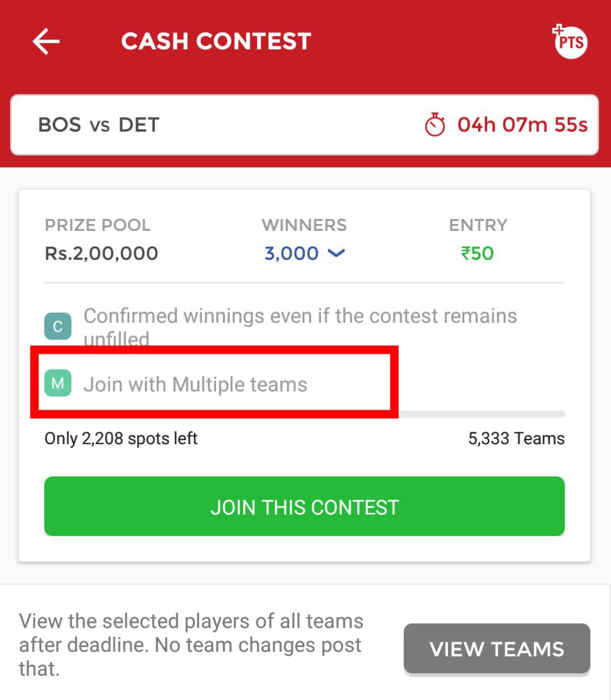Expand the winners breakdown chevron
This screenshot has width=611, height=700.
click(x=336, y=253)
